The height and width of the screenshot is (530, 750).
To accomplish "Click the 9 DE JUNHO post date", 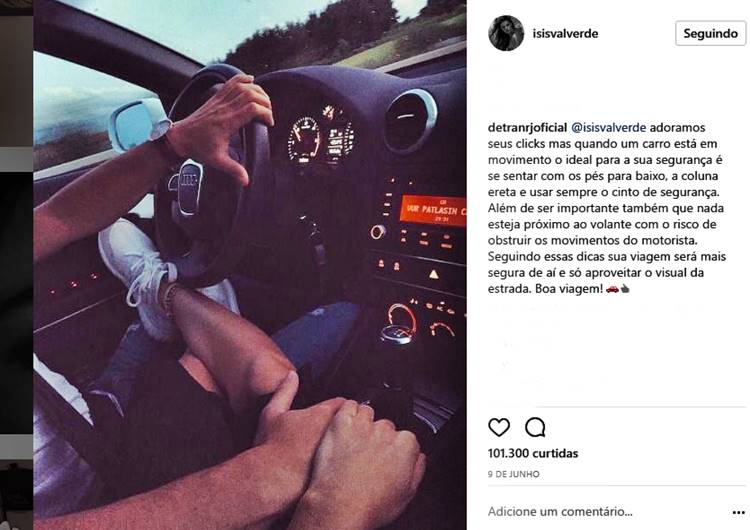I will coord(514,474).
